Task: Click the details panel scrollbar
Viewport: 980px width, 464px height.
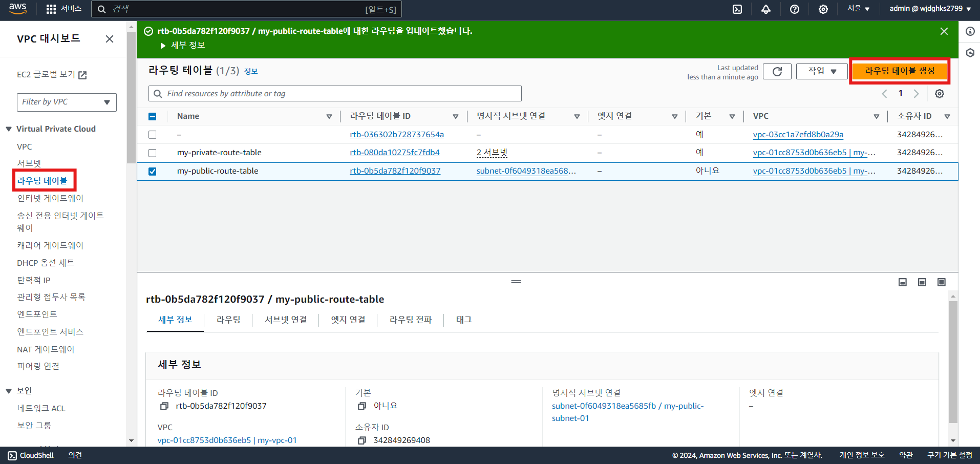Action: coord(953,362)
